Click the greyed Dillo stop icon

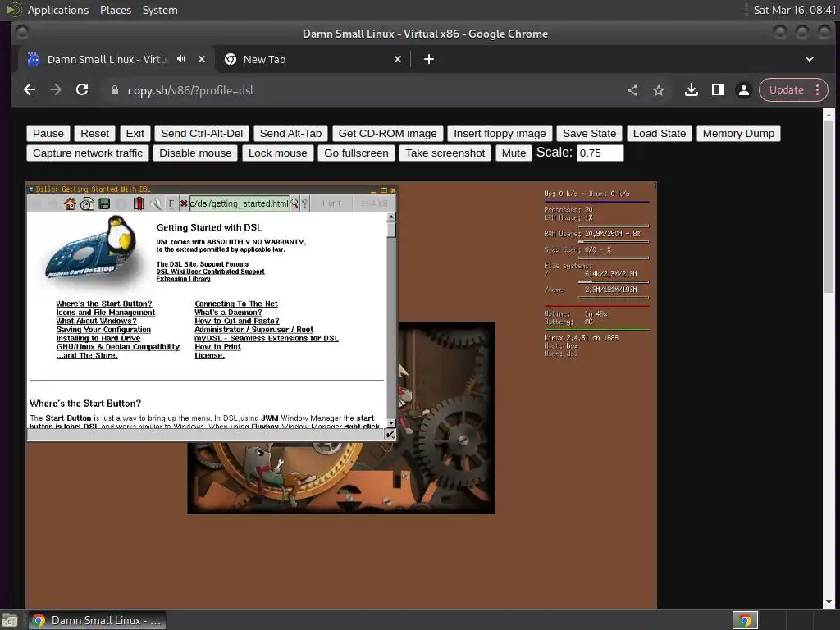tap(121, 203)
